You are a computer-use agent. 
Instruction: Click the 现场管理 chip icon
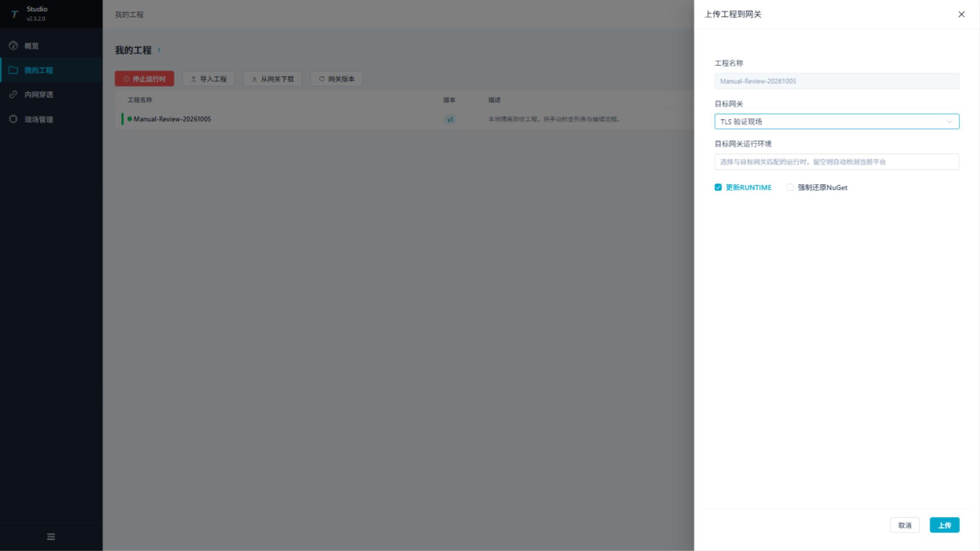[13, 119]
